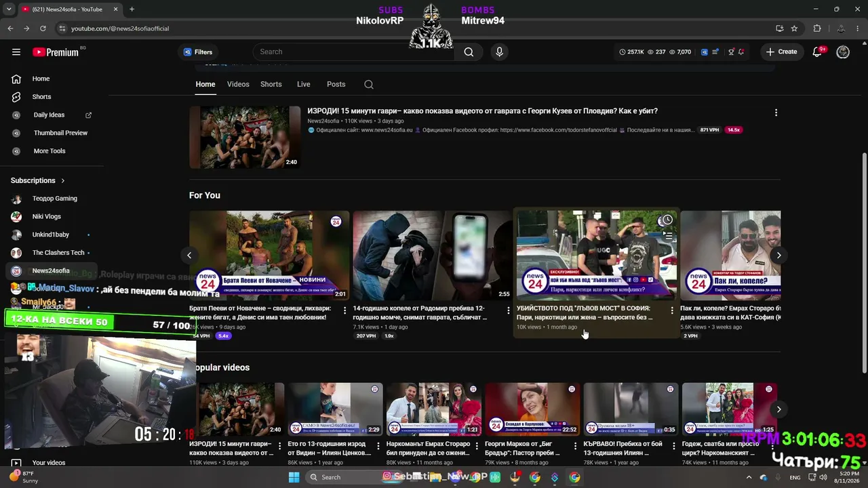868x488 pixels.
Task: Open Unkind1baby subscription channel
Action: [x=52, y=235]
